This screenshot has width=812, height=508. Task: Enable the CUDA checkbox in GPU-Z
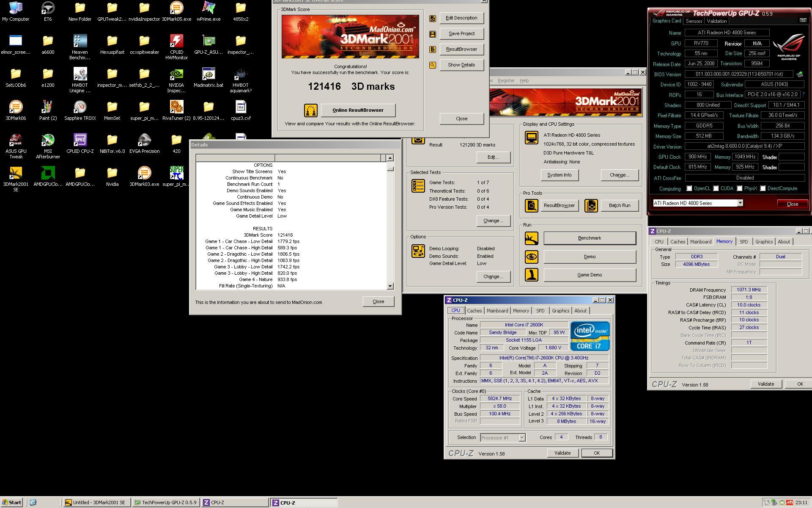coord(716,188)
